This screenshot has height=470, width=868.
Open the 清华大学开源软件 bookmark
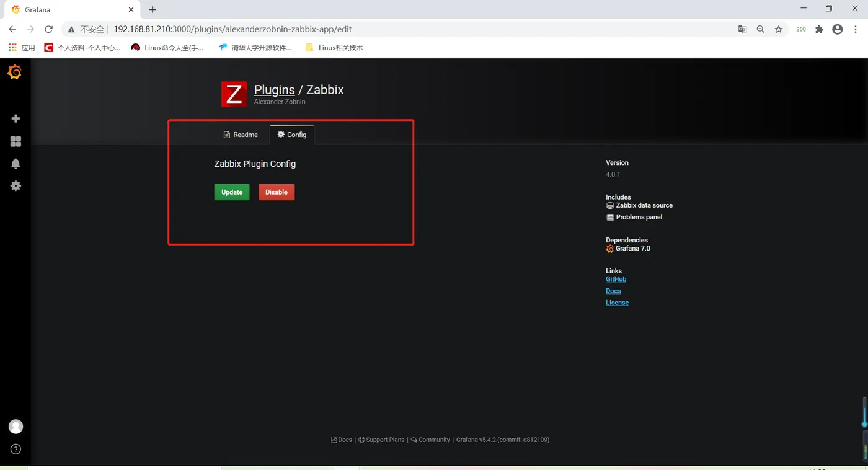pyautogui.click(x=255, y=47)
